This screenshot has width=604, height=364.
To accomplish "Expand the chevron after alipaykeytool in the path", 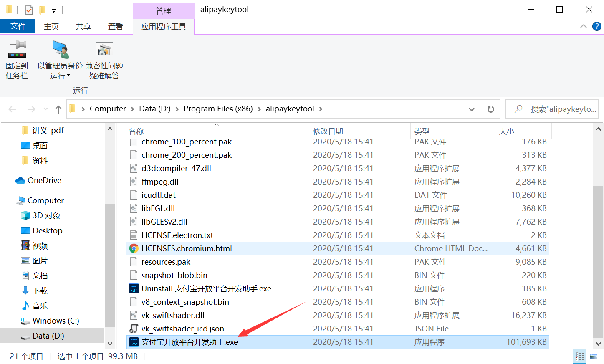I will [x=321, y=109].
